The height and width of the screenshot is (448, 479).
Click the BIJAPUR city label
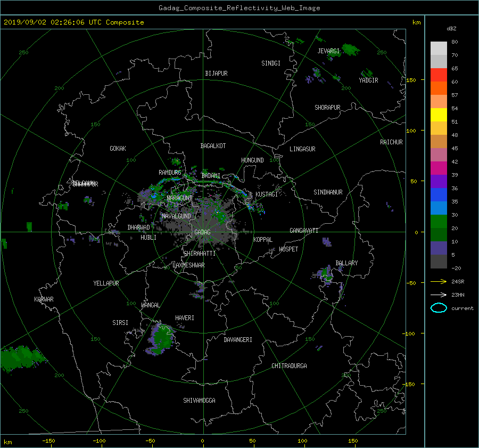[x=216, y=74]
